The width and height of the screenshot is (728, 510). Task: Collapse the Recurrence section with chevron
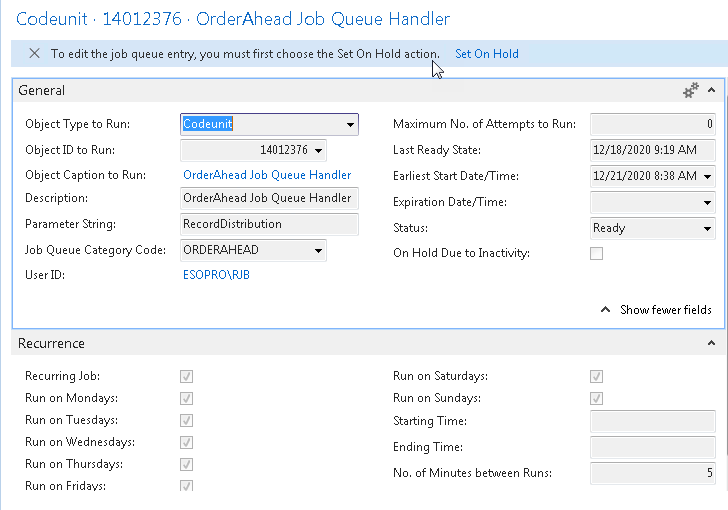click(x=711, y=344)
